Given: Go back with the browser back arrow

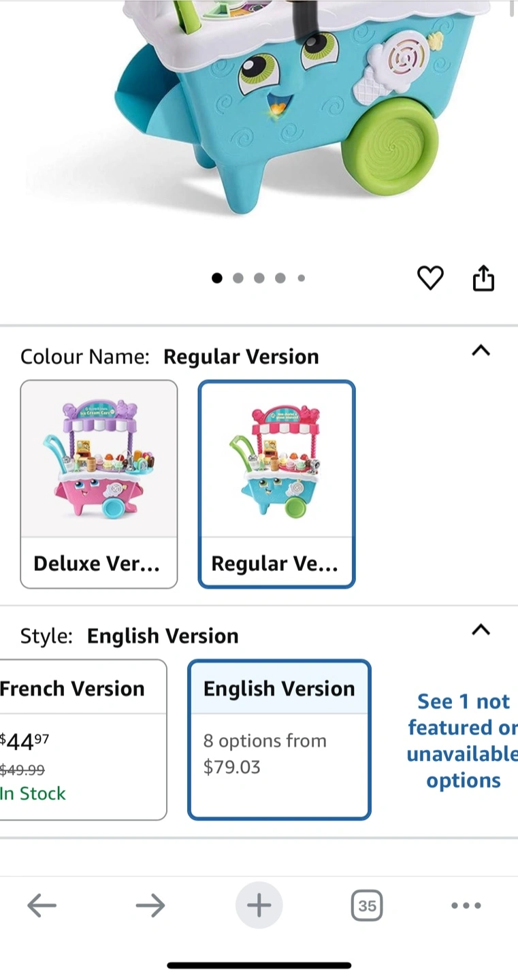Looking at the screenshot, I should 42,906.
